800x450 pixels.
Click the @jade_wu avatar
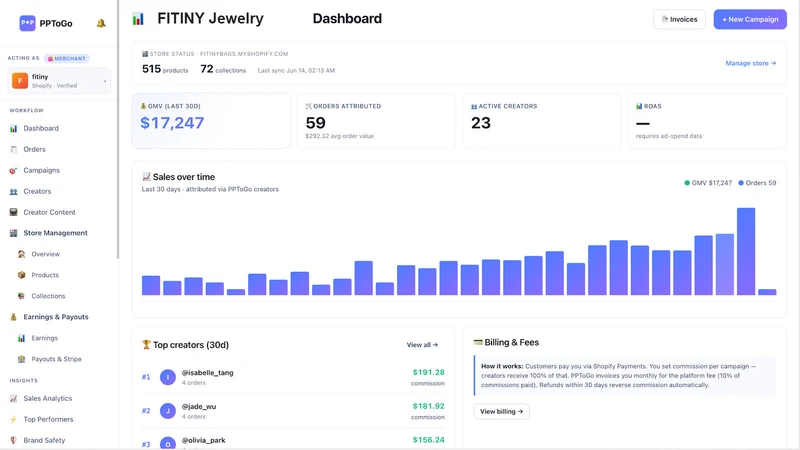click(168, 411)
